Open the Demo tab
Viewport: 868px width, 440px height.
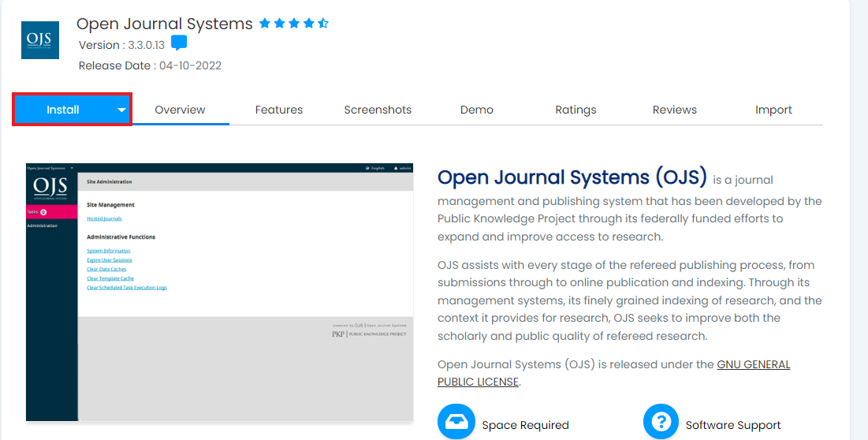click(x=477, y=110)
